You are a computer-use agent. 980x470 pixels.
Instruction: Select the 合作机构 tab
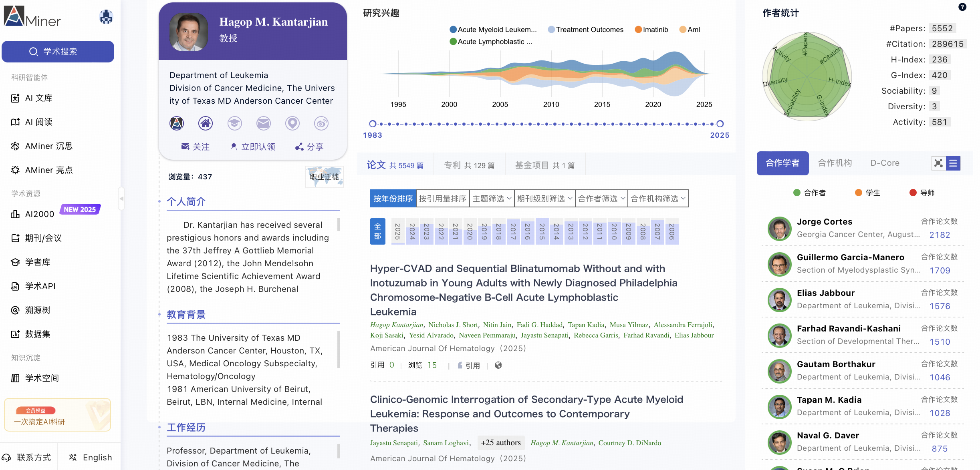[x=835, y=163]
